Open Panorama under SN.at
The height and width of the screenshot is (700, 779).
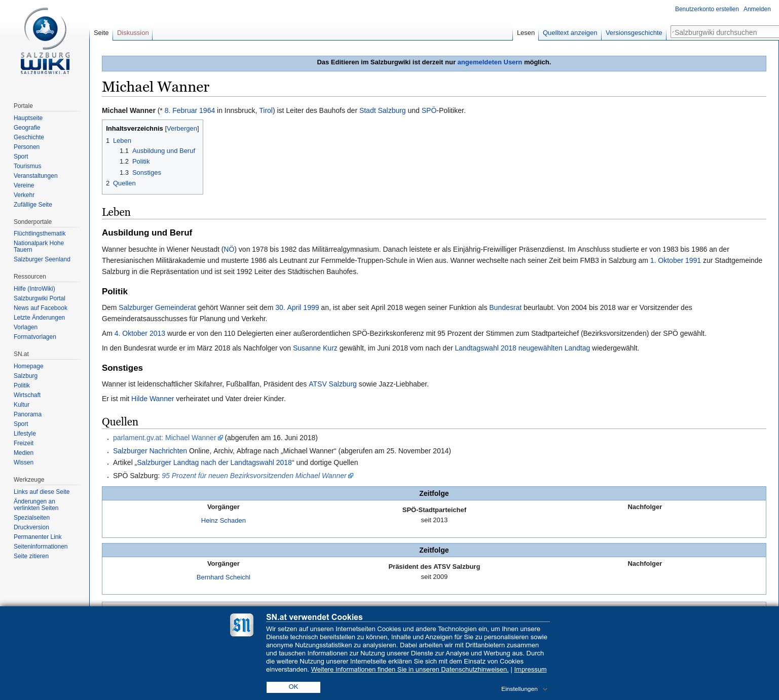(27, 414)
